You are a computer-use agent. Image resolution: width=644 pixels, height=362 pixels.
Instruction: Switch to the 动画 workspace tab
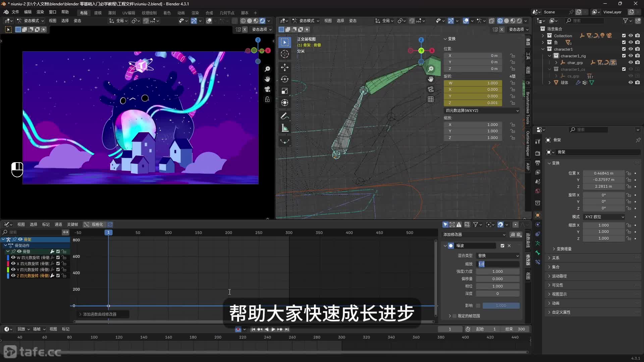(x=181, y=13)
